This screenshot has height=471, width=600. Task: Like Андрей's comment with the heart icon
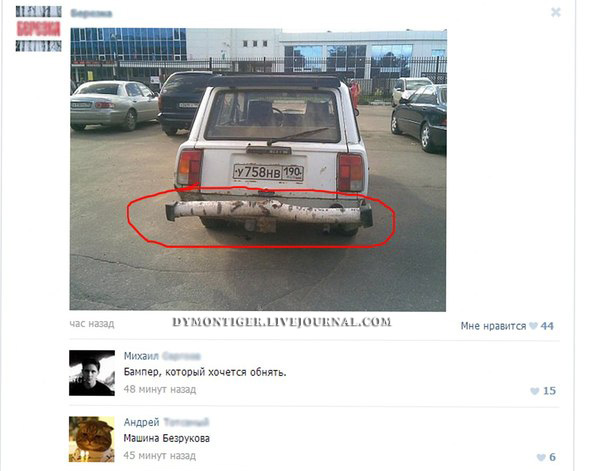pyautogui.click(x=541, y=457)
